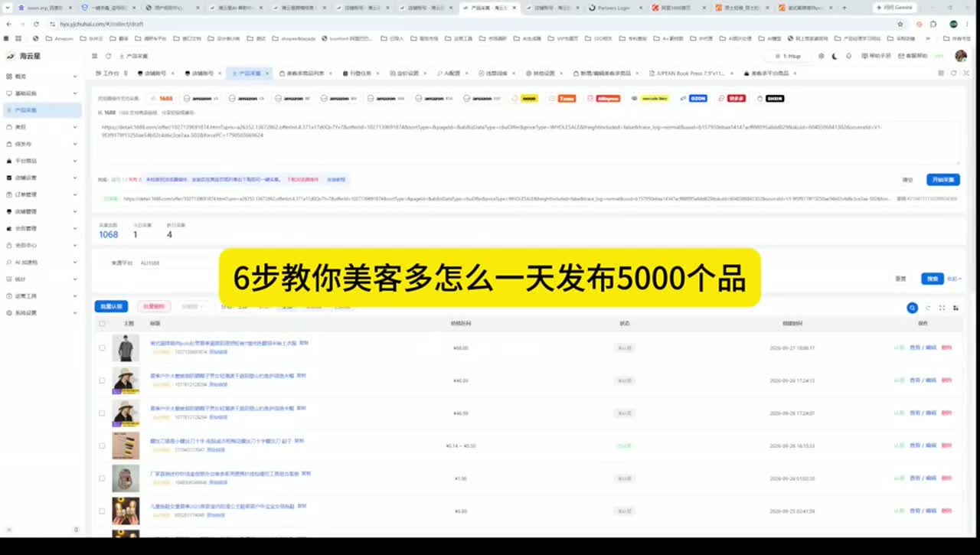Click the refresh icon beside the breadcrumb
Viewport: 980px width, 555px height.
(109, 56)
